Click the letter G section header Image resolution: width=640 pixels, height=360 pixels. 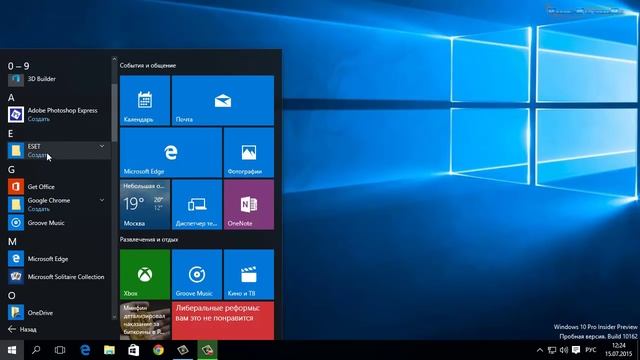11,169
